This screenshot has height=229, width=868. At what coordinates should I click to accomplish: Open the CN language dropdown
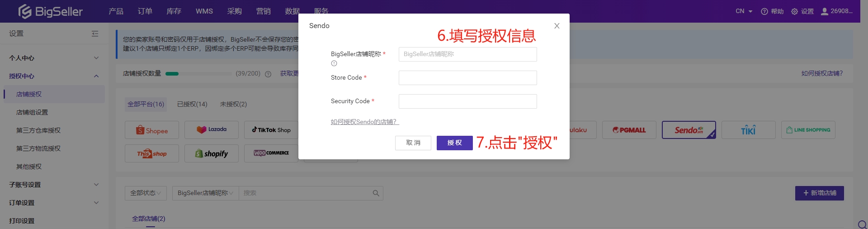point(744,11)
